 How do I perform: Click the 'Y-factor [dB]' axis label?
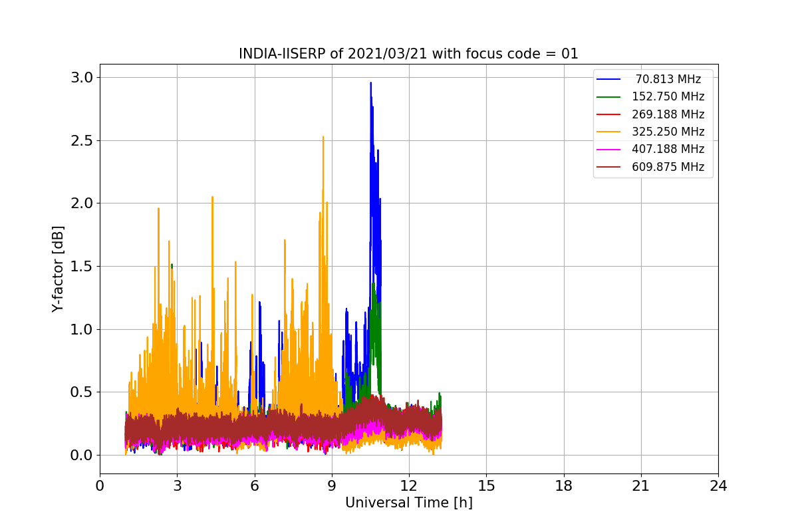pos(59,269)
